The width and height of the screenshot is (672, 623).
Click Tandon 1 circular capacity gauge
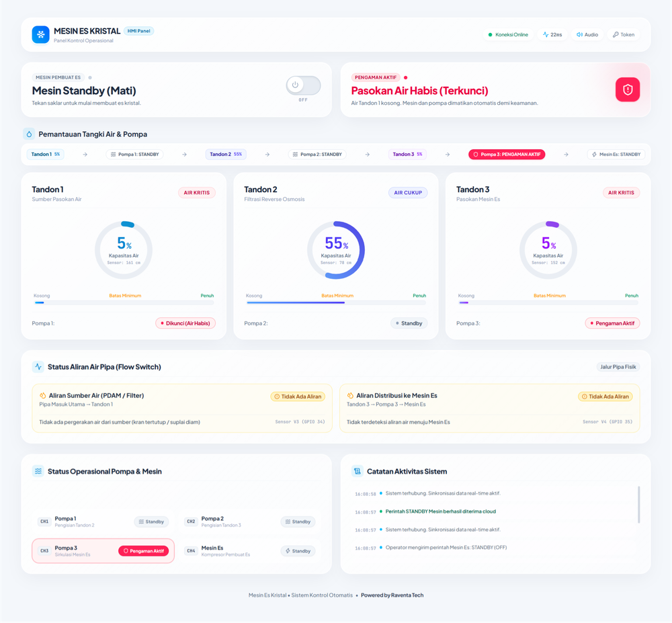click(x=124, y=250)
